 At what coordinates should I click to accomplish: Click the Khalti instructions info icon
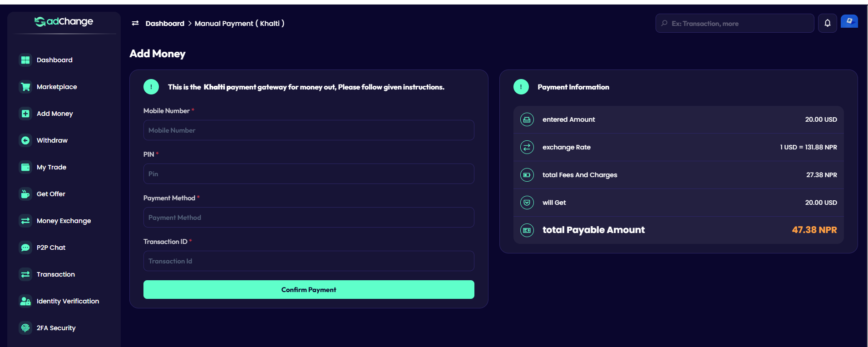click(151, 87)
